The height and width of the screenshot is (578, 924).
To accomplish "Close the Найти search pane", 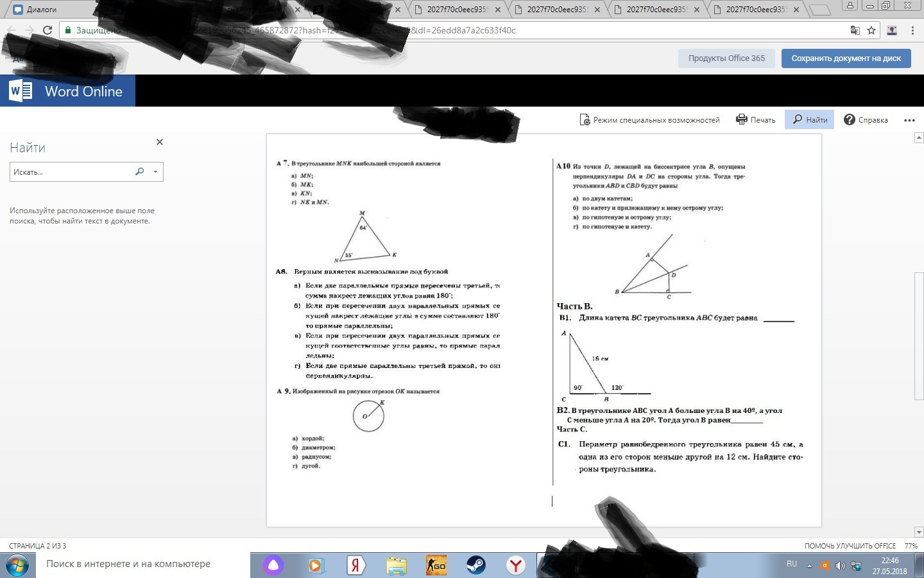I will point(160,142).
